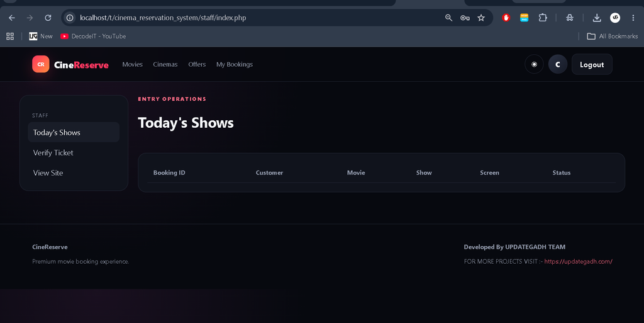The width and height of the screenshot is (644, 323).
Task: Toggle the theme switch icon
Action: point(534,64)
